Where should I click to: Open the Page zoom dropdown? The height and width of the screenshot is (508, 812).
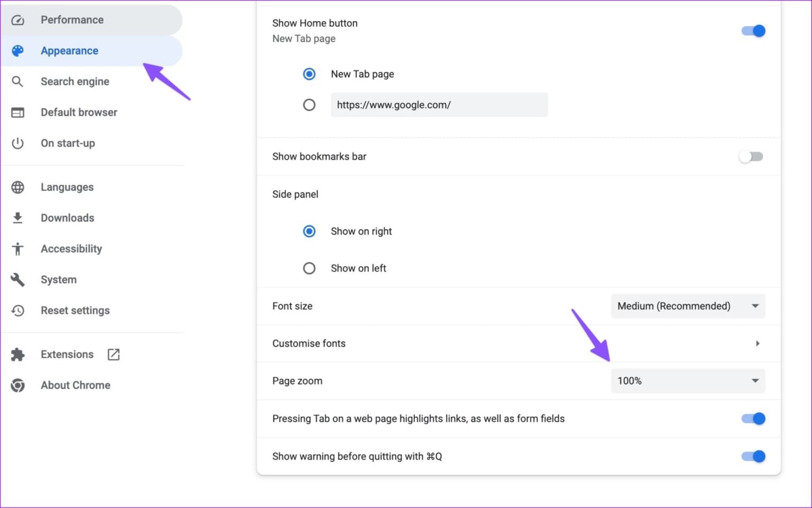point(688,381)
